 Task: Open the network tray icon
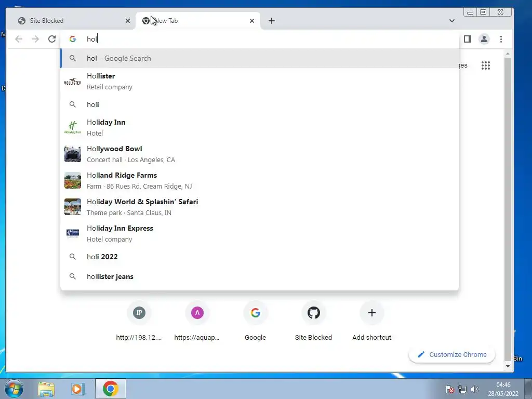pyautogui.click(x=462, y=389)
